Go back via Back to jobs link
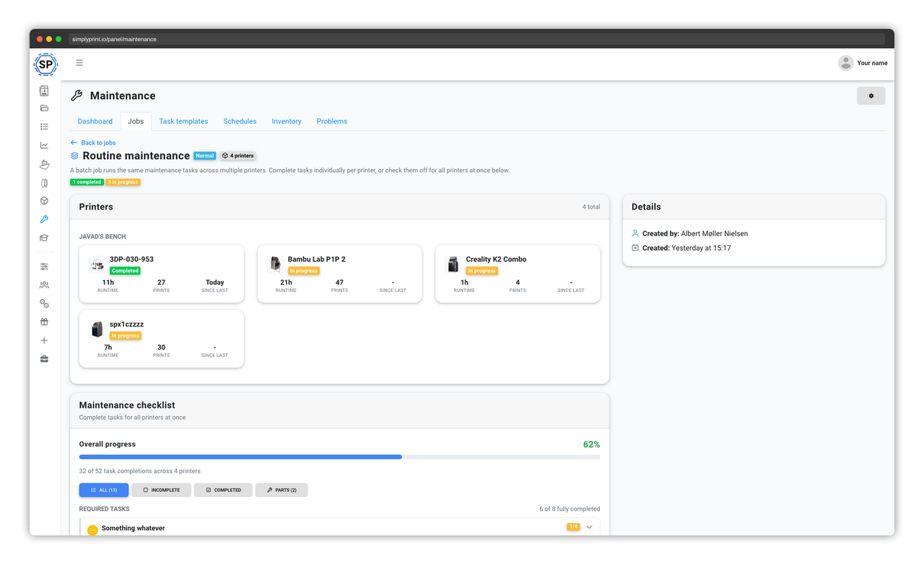This screenshot has width=924, height=565. (x=93, y=143)
